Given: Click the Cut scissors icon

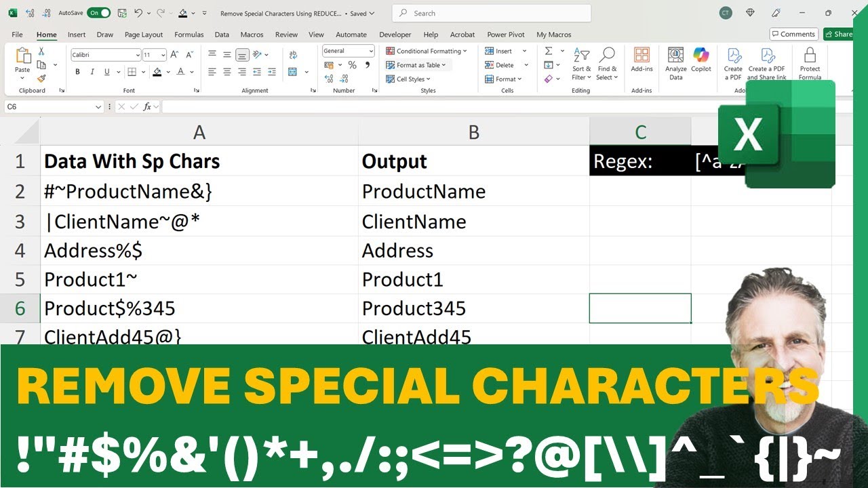Looking at the screenshot, I should click(x=41, y=52).
